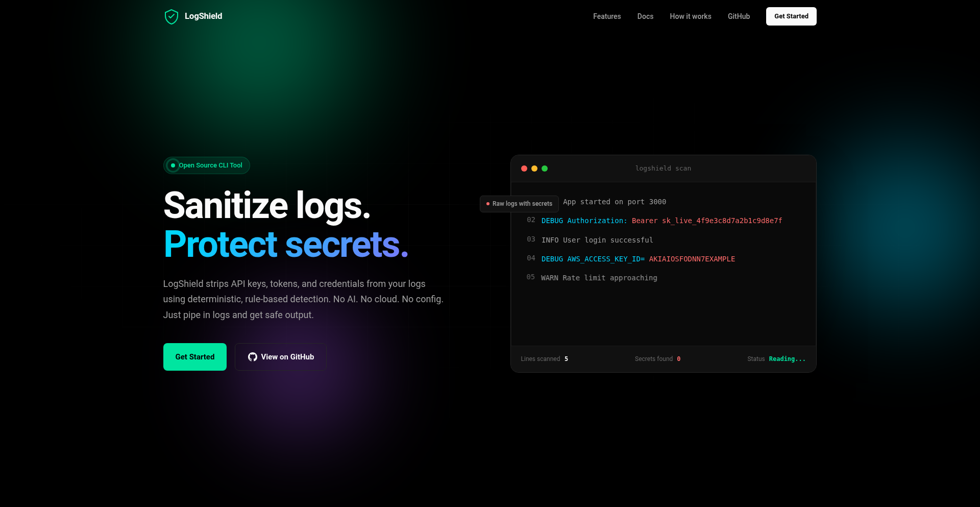
Task: Click the Secrets found counter
Action: (657, 359)
